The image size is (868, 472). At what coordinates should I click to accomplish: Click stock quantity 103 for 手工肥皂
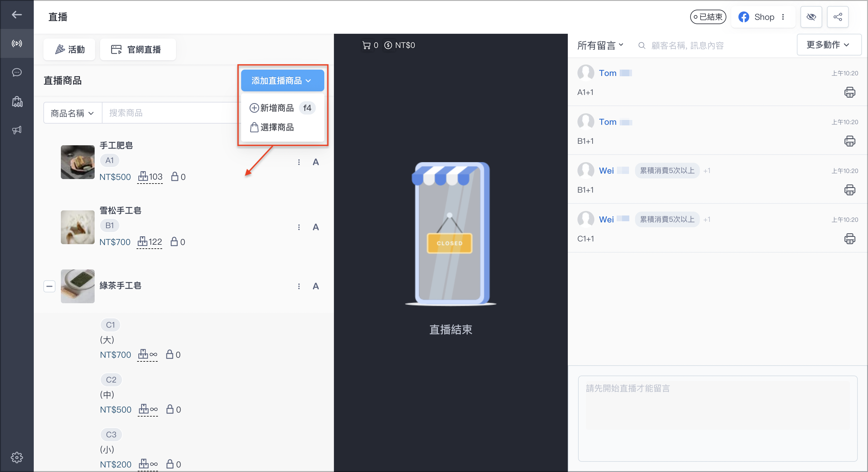(x=150, y=177)
